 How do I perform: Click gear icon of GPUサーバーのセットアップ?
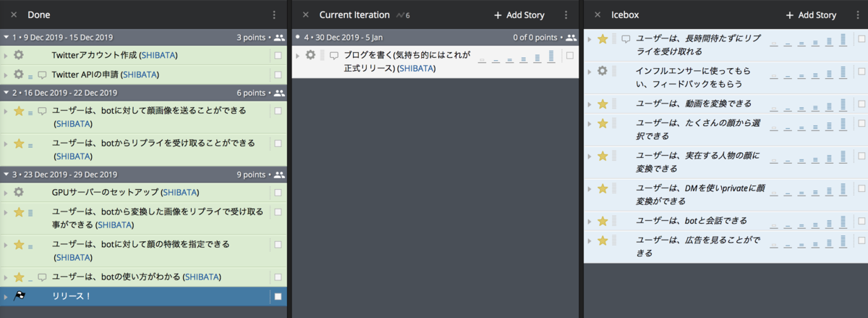(x=19, y=192)
